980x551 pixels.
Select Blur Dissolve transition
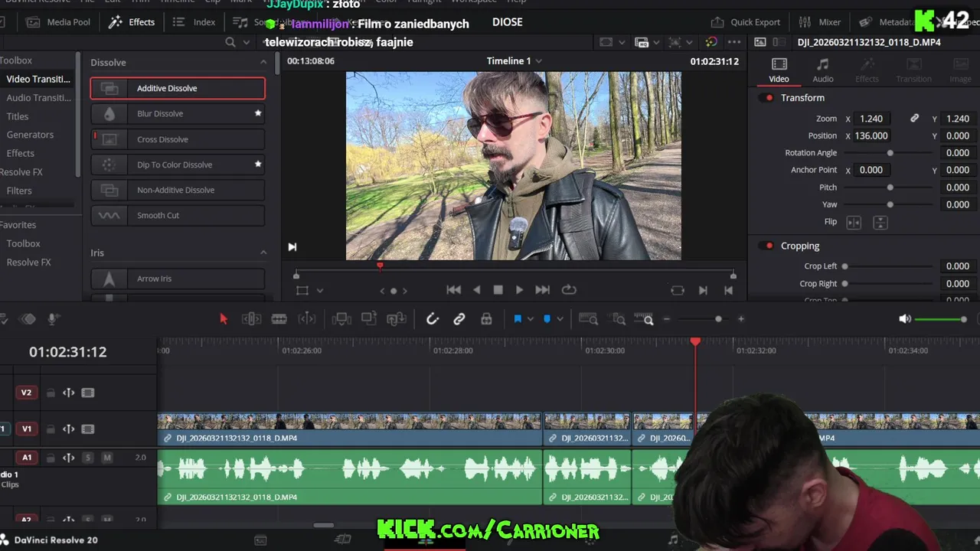(x=178, y=113)
